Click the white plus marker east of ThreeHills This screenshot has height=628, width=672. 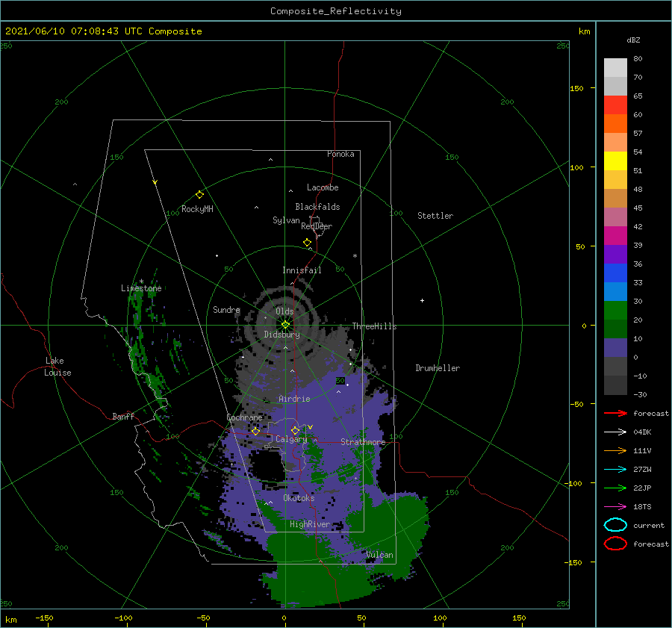click(x=422, y=300)
